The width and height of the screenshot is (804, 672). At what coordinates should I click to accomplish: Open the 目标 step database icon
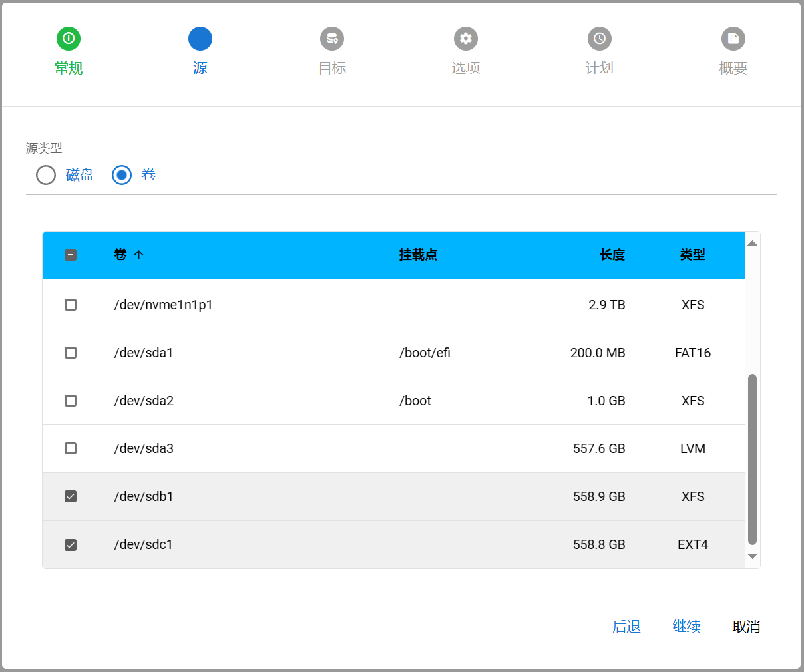(332, 39)
